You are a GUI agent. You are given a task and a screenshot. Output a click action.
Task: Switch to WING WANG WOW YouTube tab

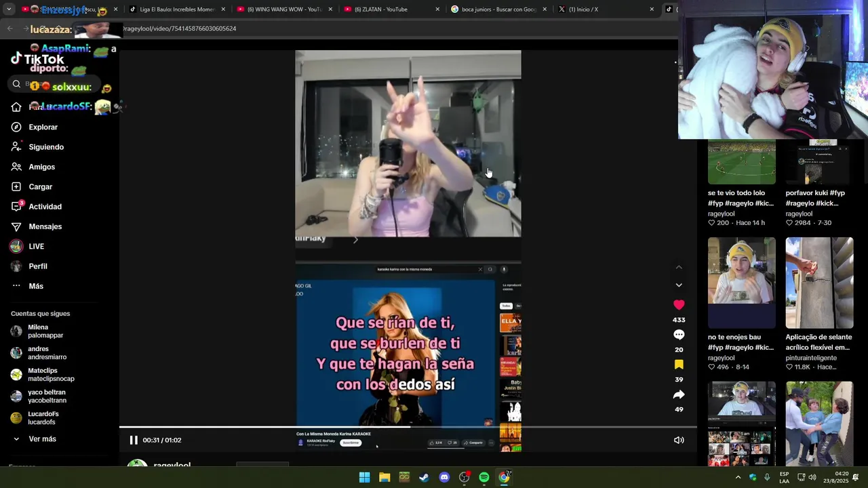coord(283,9)
